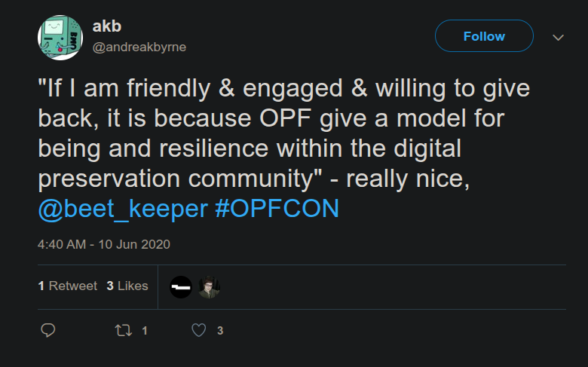Image resolution: width=588 pixels, height=367 pixels.
Task: Click the 4:40 AM timestamp link
Action: (60, 244)
